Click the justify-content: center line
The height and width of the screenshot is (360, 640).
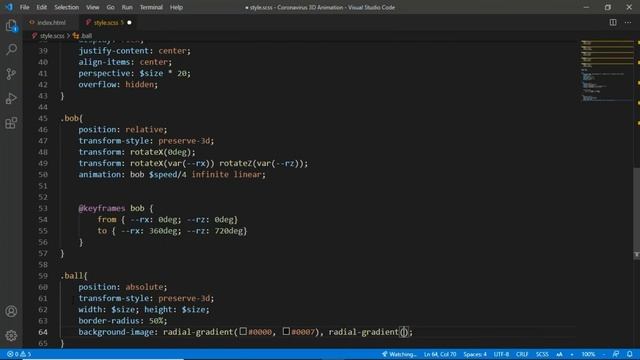pos(135,51)
